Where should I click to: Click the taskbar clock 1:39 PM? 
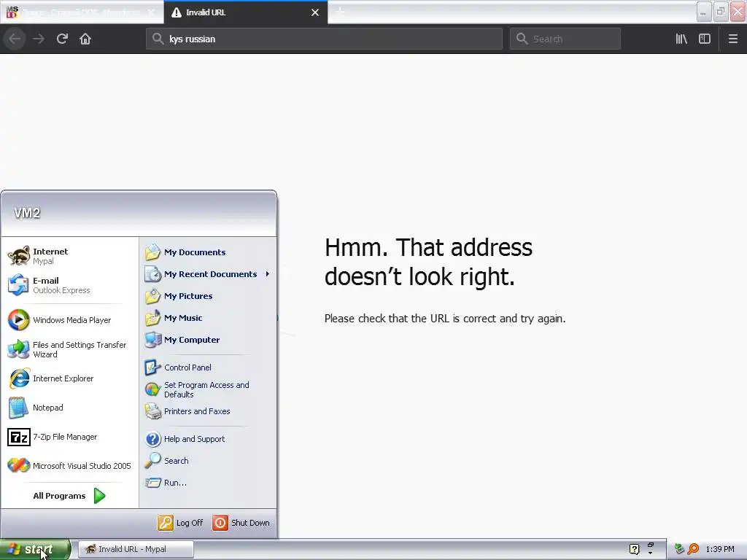click(x=720, y=549)
